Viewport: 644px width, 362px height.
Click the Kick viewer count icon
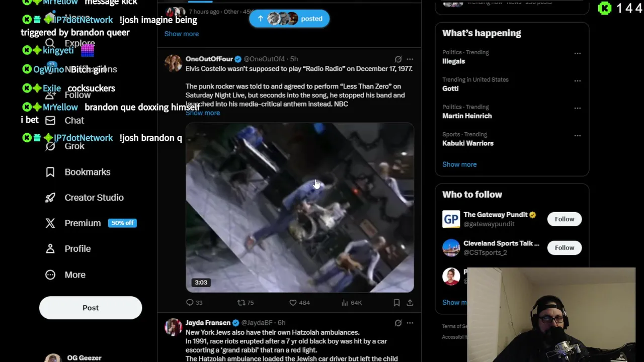pyautogui.click(x=605, y=8)
